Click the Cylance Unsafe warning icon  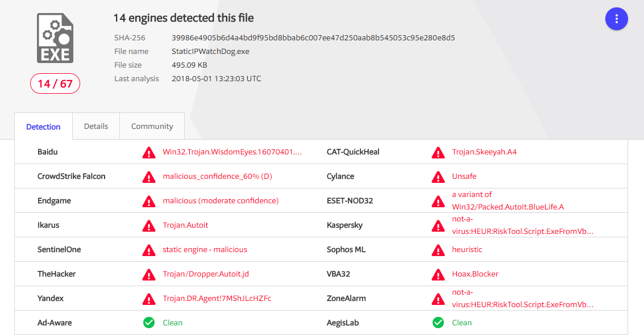(x=438, y=177)
